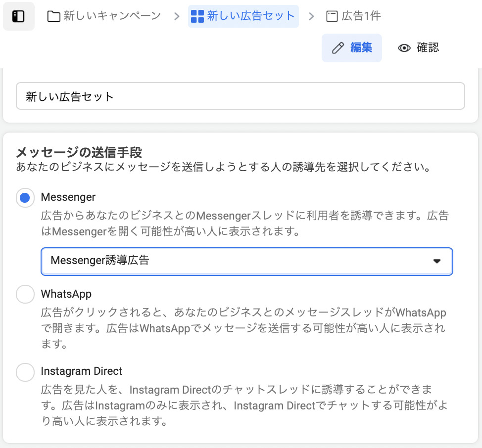Click the 新しいキャンペーン breadcrumb link
This screenshot has height=448, width=482.
tap(111, 16)
